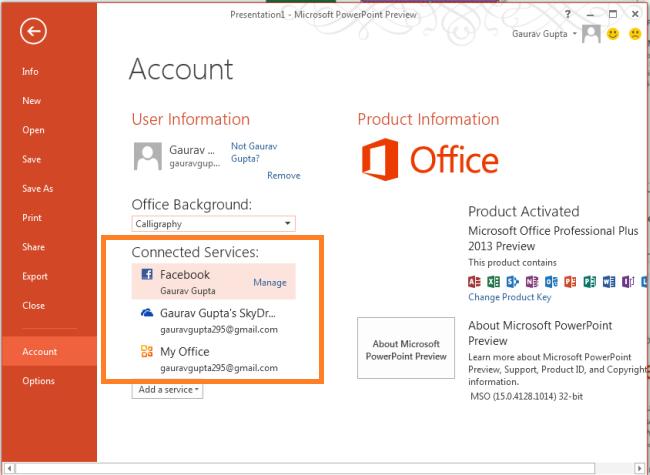The width and height of the screenshot is (650, 475).
Task: Open the Office Background Calligraphy dropdown
Action: 213,224
